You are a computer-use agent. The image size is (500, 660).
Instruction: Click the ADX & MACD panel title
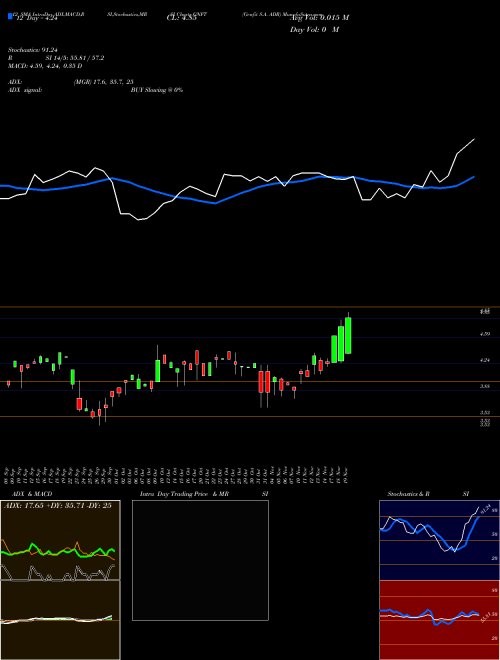32,494
